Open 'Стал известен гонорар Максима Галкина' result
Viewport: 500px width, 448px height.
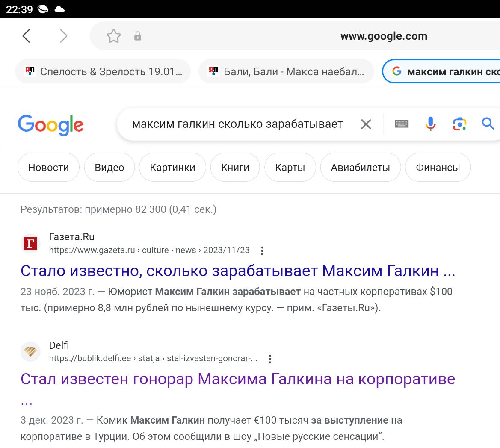[237, 379]
